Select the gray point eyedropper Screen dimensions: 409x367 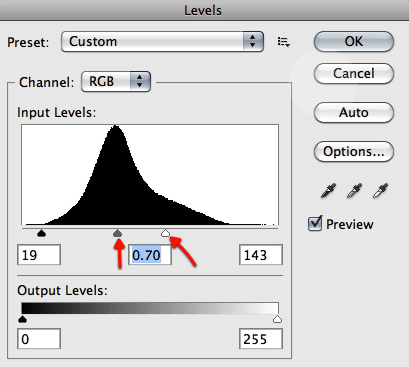(354, 191)
